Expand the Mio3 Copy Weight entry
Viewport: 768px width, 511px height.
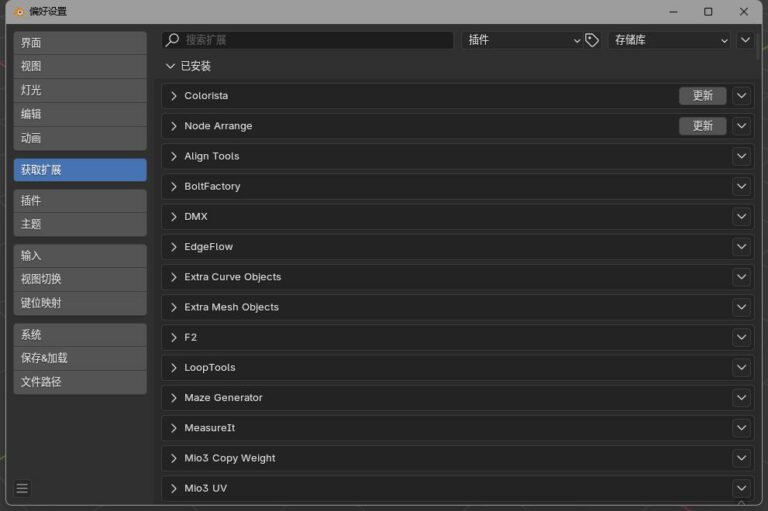point(173,458)
